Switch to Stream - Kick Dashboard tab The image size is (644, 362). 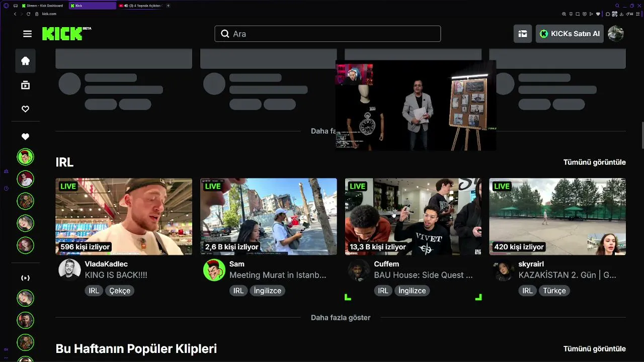(x=42, y=6)
